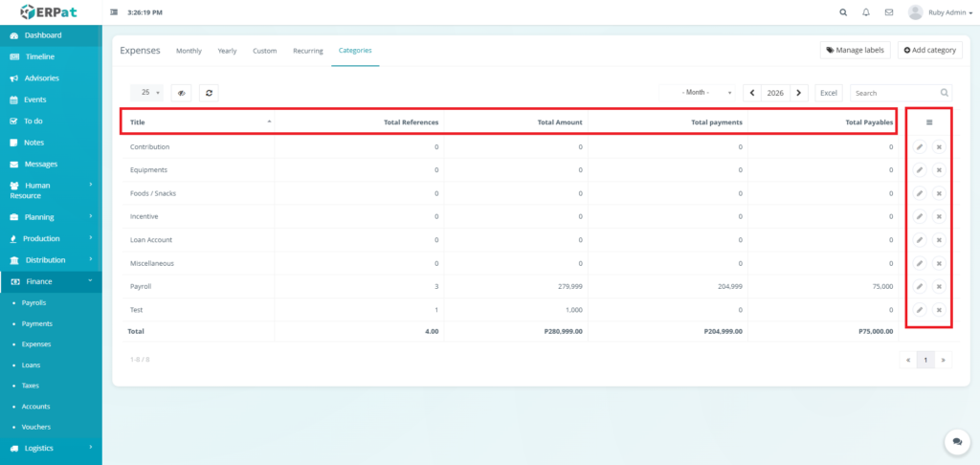Click edit pencil for Contribution row

click(x=919, y=147)
